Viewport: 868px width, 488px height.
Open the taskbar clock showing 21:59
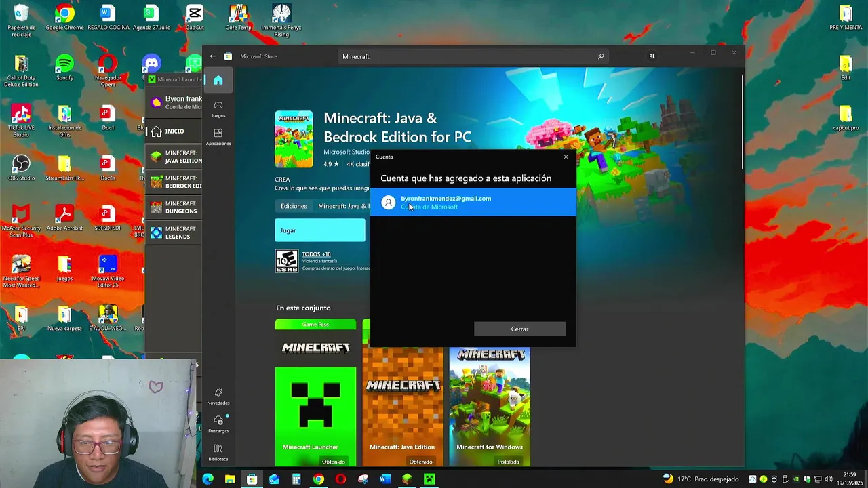(850, 479)
